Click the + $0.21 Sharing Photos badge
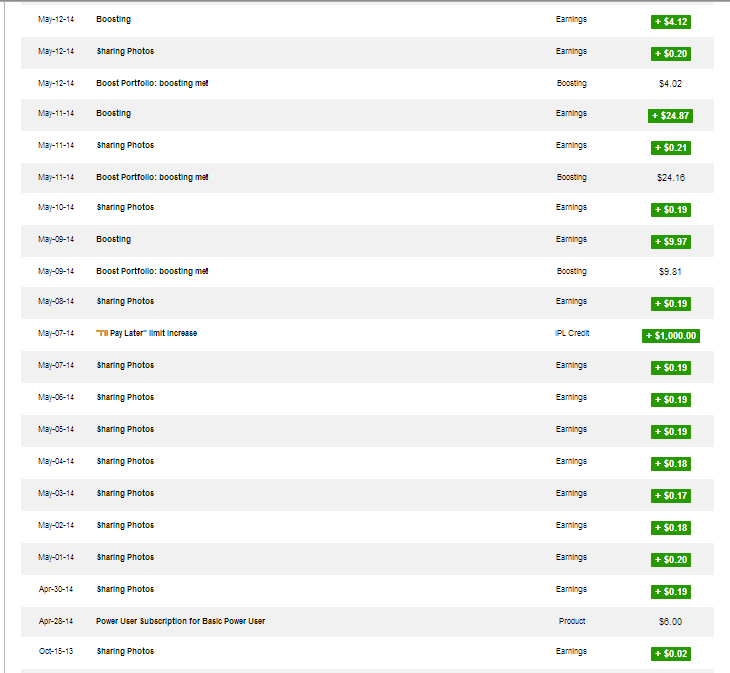This screenshot has height=673, width=730. point(670,148)
